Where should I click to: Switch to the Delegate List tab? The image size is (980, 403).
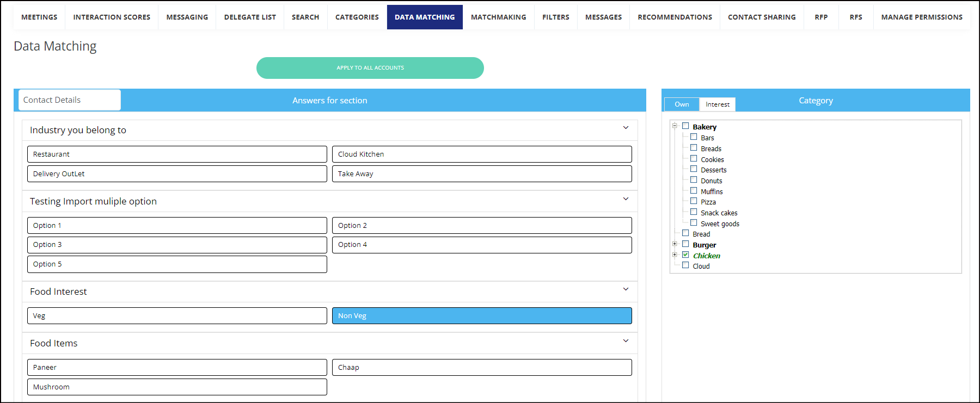click(x=250, y=17)
